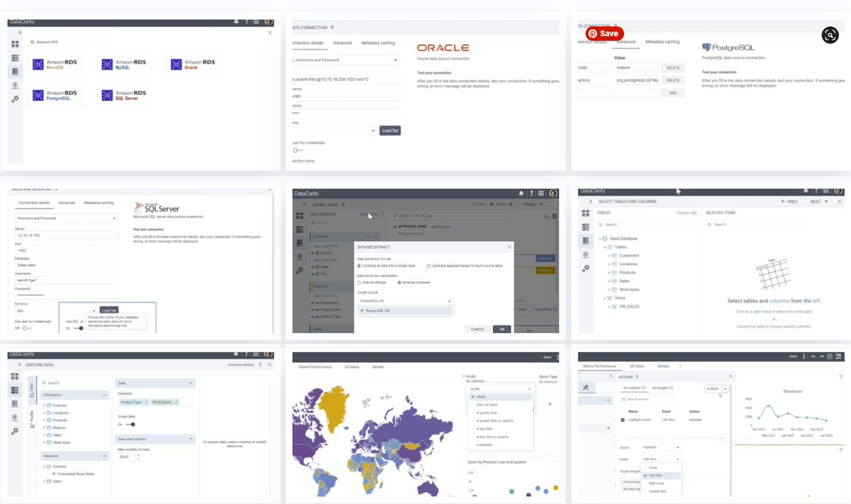851x504 pixels.
Task: Click the avatar in the Define Joins panel header
Action: [x=553, y=193]
